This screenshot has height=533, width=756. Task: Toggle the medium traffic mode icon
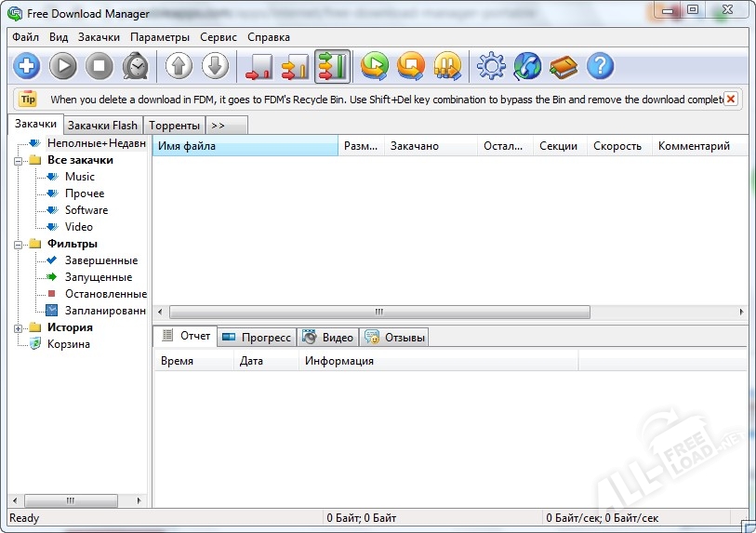point(295,66)
